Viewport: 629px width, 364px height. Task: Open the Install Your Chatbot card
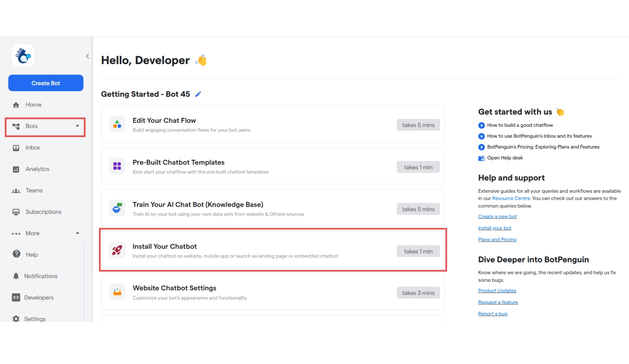(273, 250)
